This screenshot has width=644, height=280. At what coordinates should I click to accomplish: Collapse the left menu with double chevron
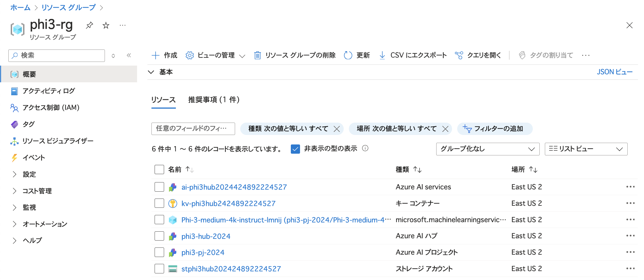(129, 55)
